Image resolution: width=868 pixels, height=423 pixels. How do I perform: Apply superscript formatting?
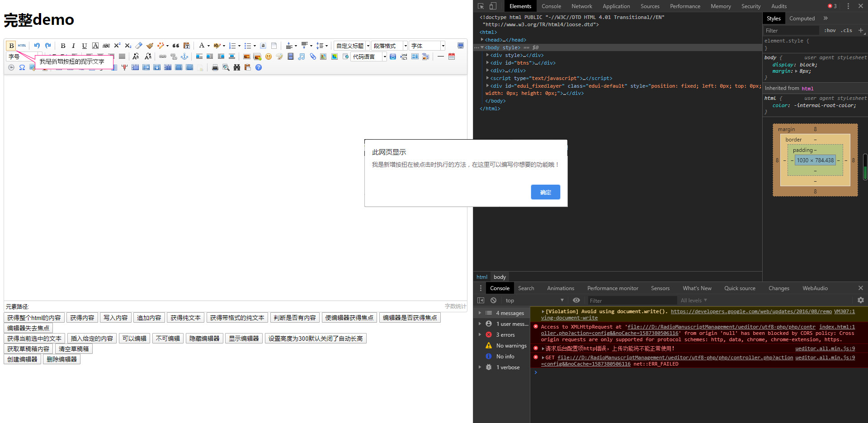point(117,46)
